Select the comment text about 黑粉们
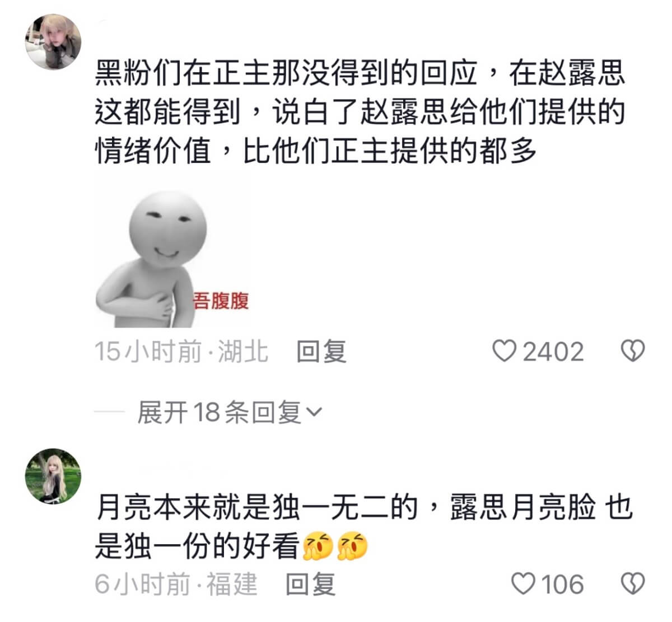672x622 pixels. click(360, 112)
